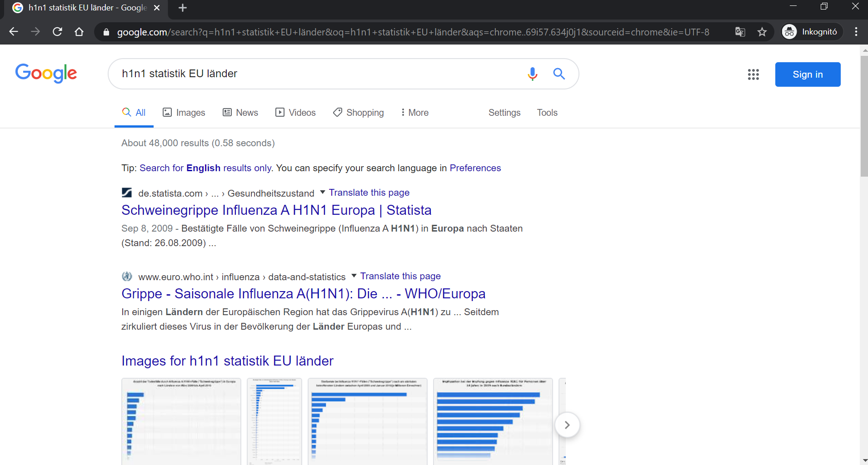Open a new tab with plus icon
This screenshot has width=868, height=465.
coord(183,8)
